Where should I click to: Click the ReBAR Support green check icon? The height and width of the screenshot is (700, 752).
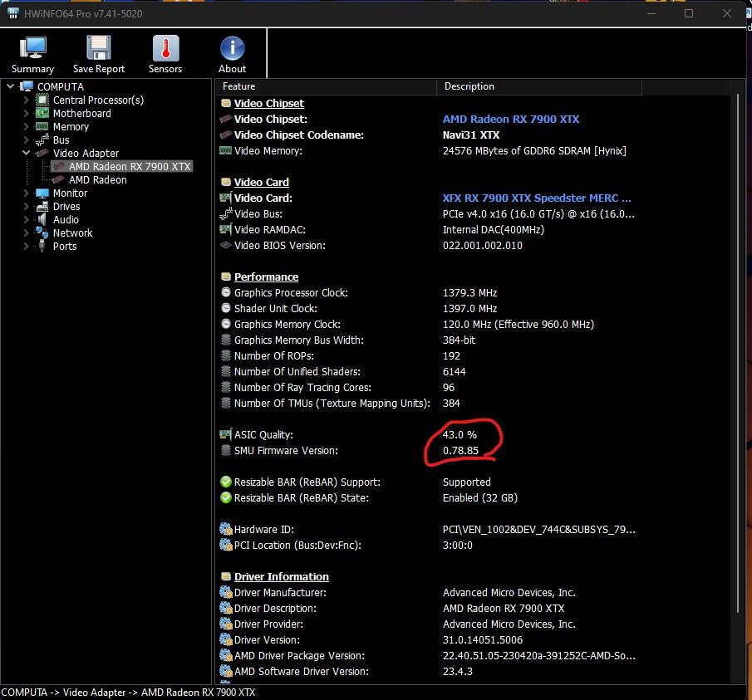click(x=226, y=482)
